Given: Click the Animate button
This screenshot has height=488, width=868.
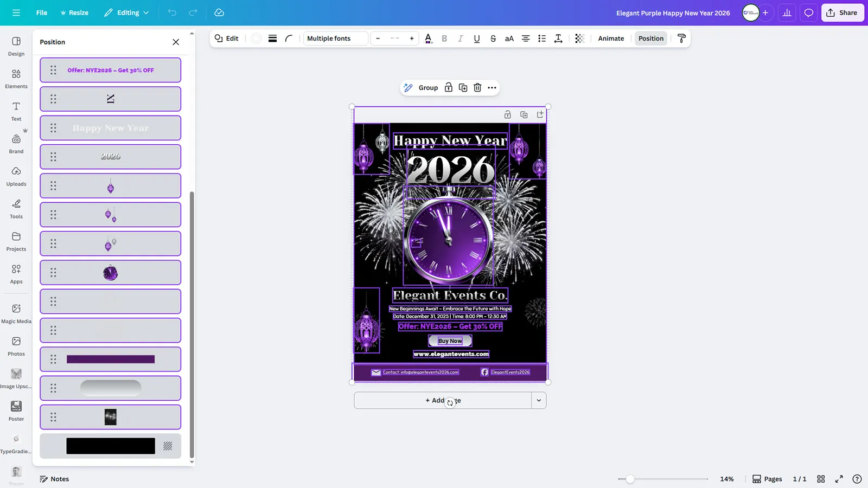Looking at the screenshot, I should click(611, 38).
